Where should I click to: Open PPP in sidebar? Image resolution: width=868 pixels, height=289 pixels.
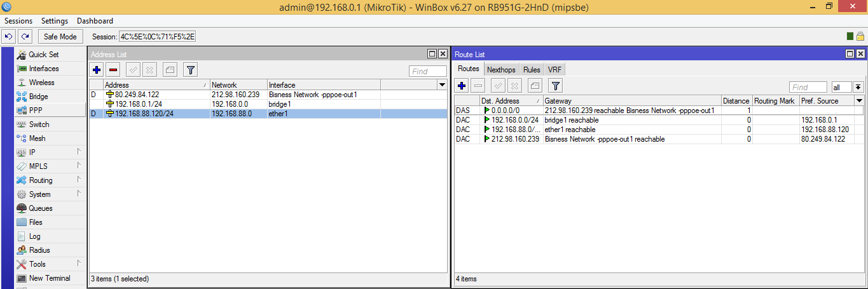pyautogui.click(x=50, y=111)
